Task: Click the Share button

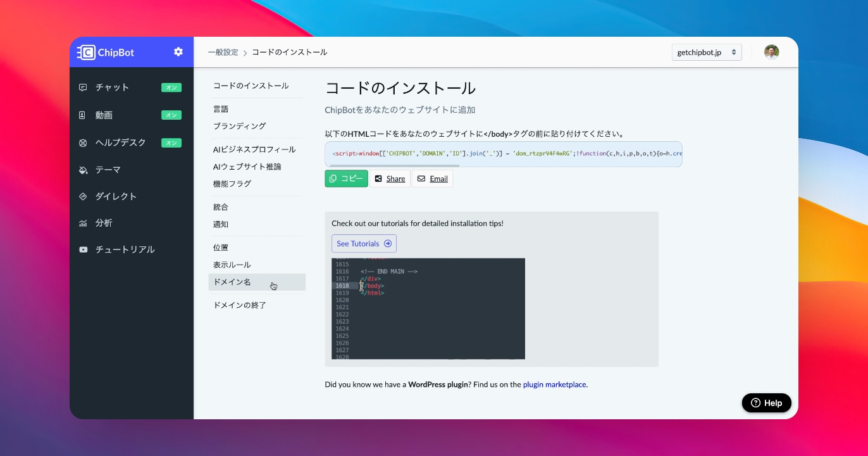Action: point(390,179)
